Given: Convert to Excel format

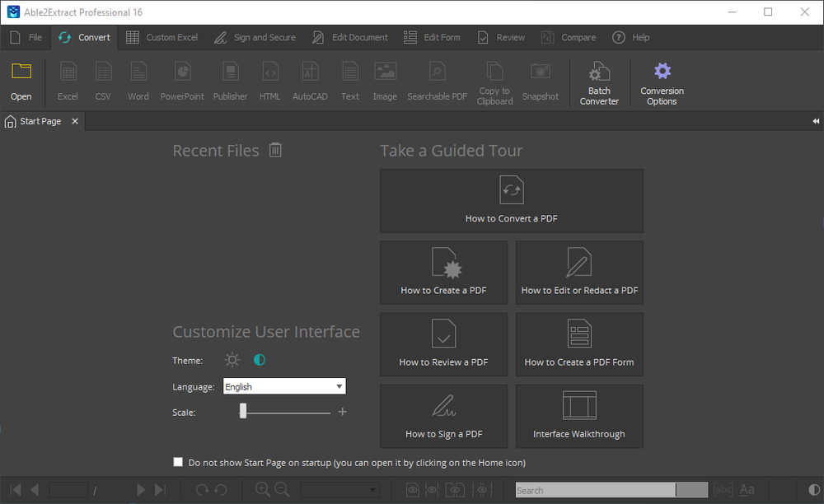Looking at the screenshot, I should pos(68,82).
